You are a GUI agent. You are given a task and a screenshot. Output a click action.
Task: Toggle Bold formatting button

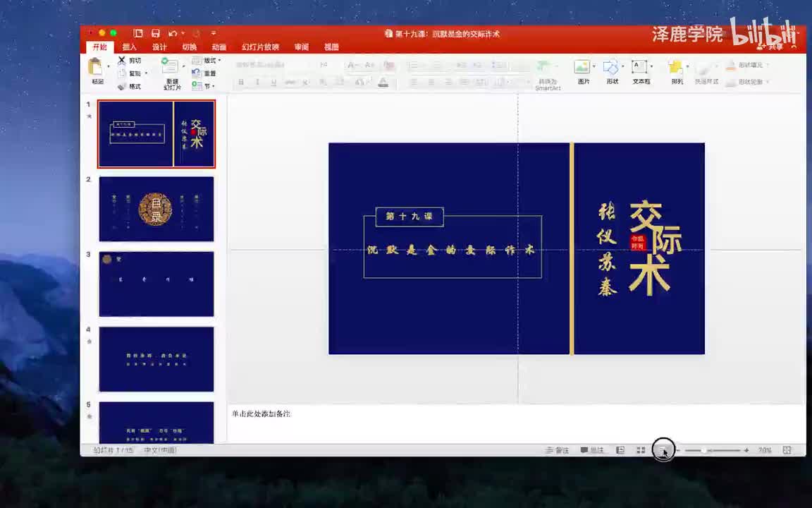241,82
